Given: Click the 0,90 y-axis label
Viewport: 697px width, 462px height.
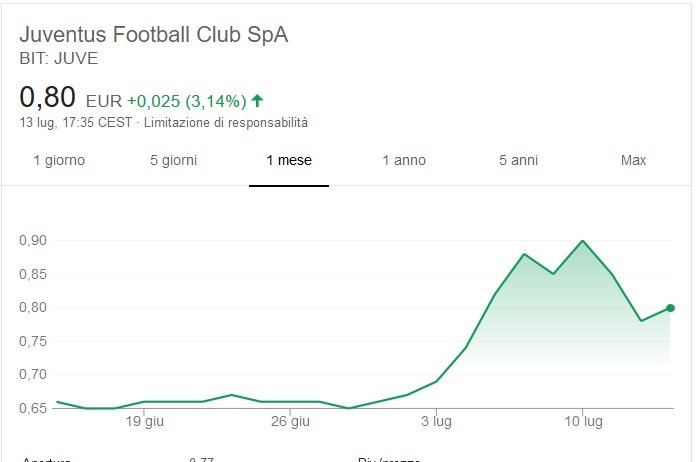Looking at the screenshot, I should [x=33, y=241].
